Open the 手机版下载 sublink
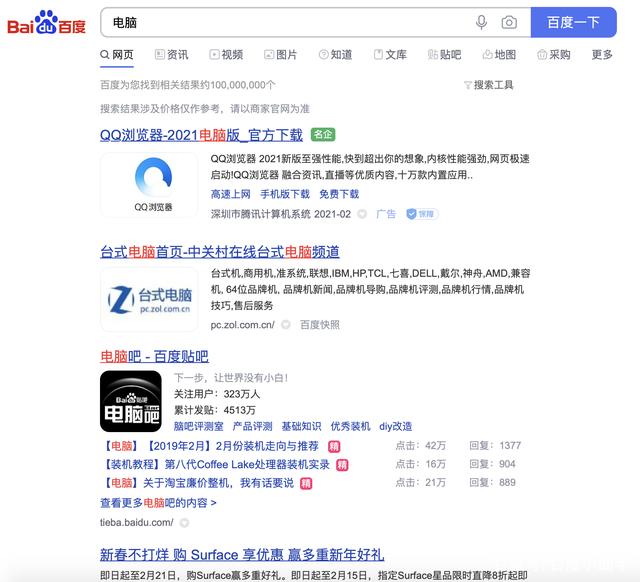The height and width of the screenshot is (582, 640). tap(285, 194)
